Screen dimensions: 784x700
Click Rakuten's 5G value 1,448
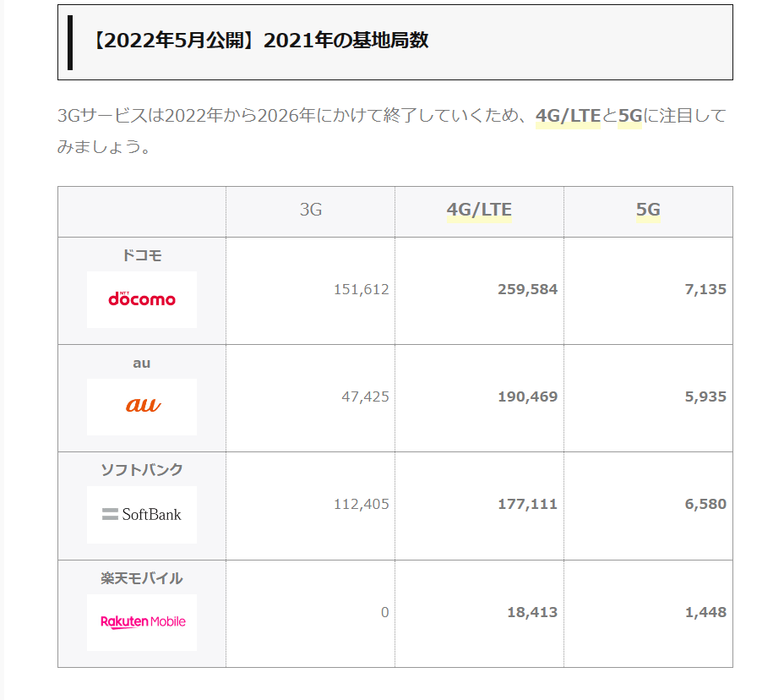coord(705,612)
